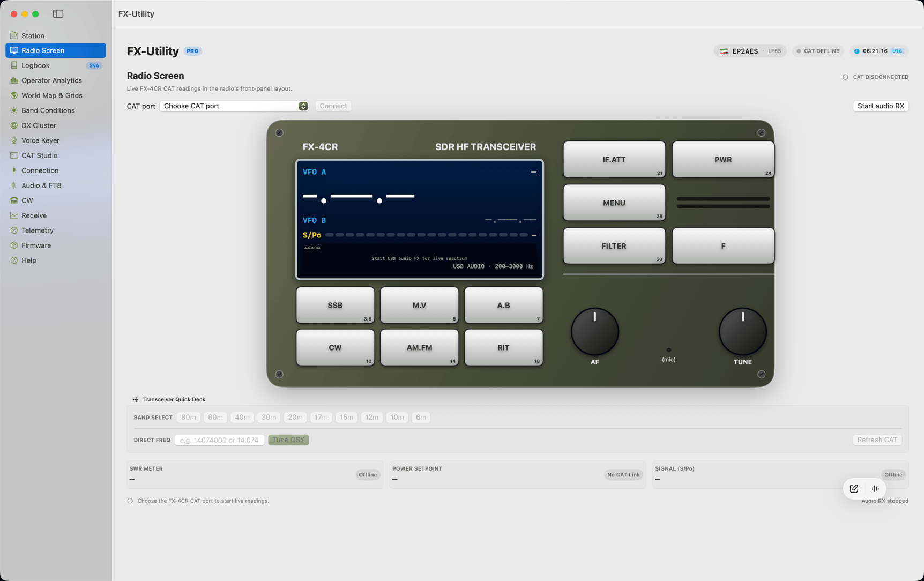Open the Logbook section
This screenshot has height=581, width=924.
[56, 65]
